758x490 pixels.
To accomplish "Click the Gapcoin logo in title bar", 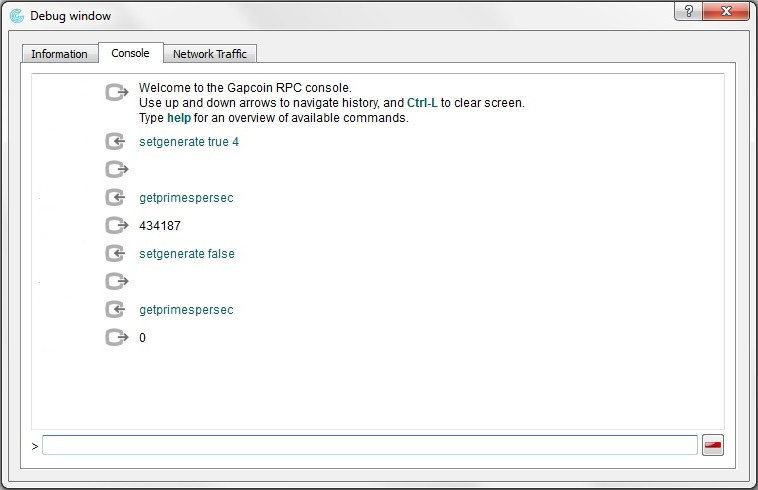I will pos(16,16).
